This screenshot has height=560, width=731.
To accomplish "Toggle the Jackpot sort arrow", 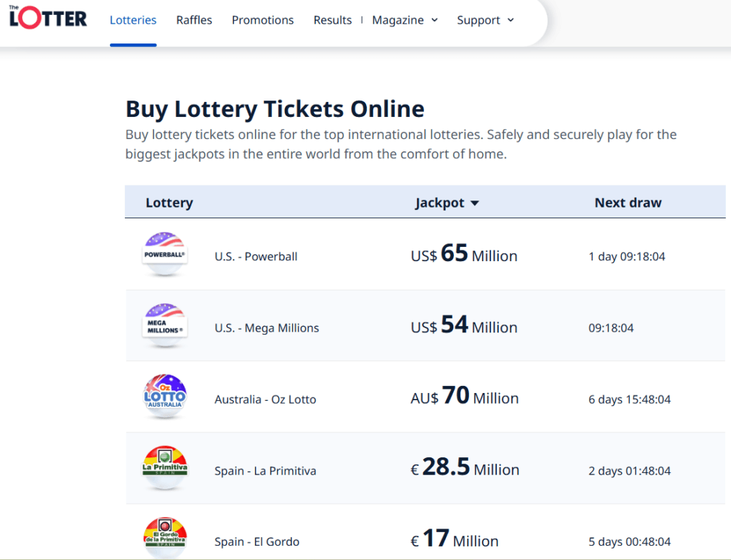I will (475, 203).
